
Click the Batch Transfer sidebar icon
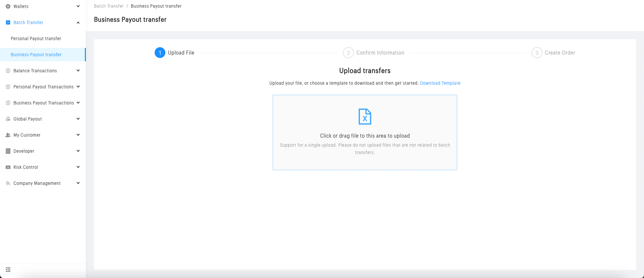[x=8, y=22]
